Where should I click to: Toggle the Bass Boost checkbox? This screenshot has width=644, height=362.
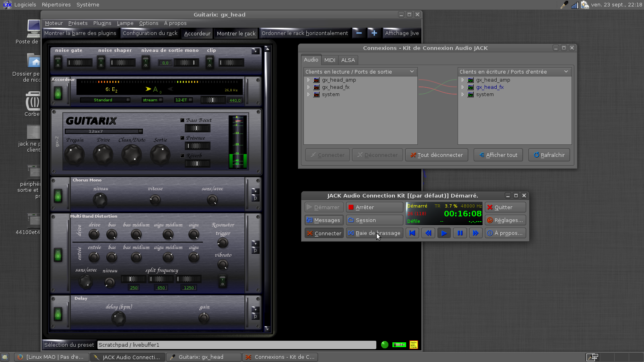point(182,120)
